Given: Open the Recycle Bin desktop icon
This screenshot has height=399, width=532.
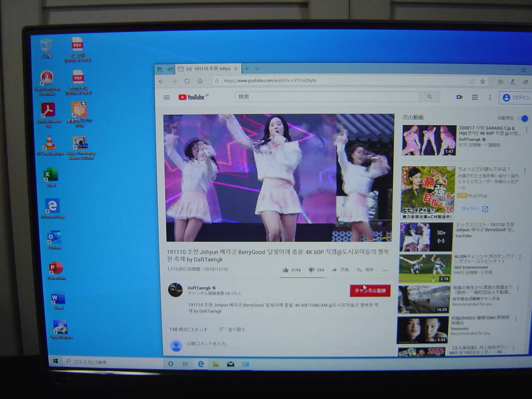Looking at the screenshot, I should tap(46, 48).
